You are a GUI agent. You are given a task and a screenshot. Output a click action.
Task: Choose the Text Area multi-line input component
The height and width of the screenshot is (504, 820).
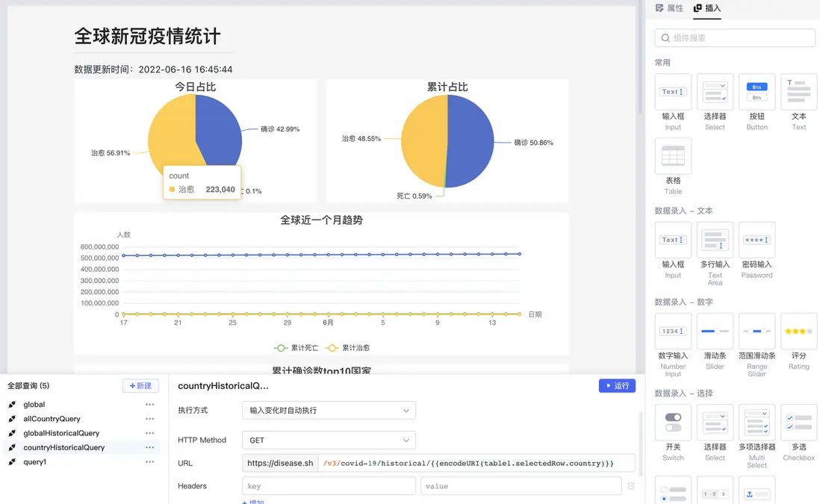pos(715,240)
